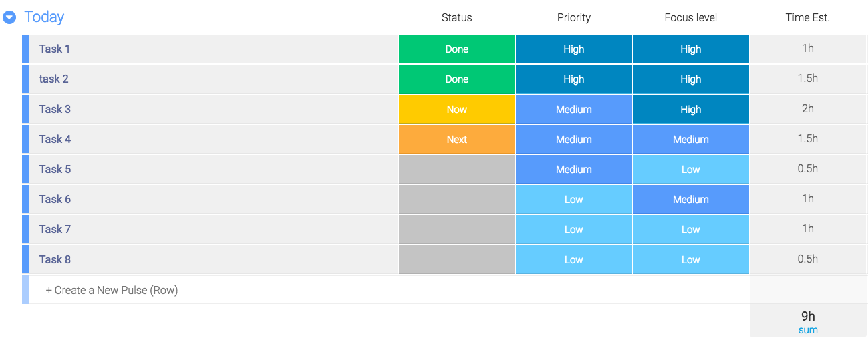Click the sum label under 9h
The image size is (868, 338).
coord(808,330)
